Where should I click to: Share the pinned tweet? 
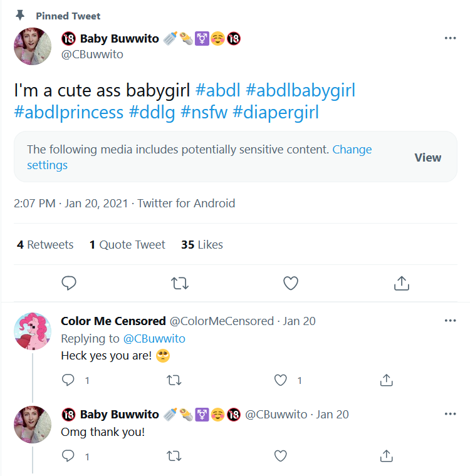[x=401, y=283]
